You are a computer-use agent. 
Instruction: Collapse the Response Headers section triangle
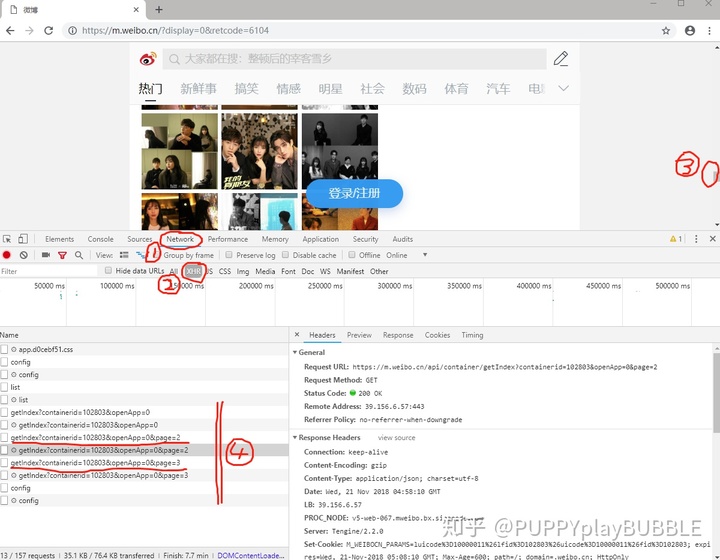pyautogui.click(x=295, y=437)
